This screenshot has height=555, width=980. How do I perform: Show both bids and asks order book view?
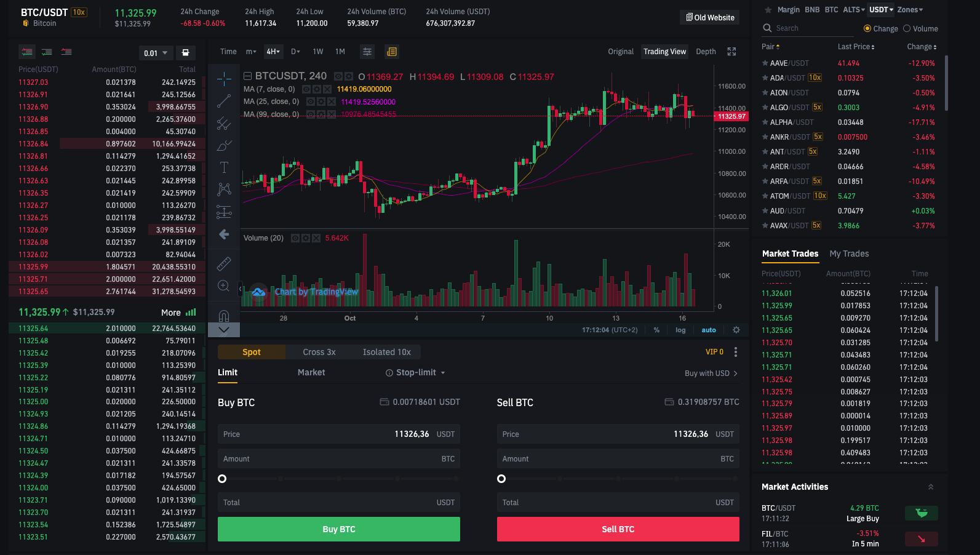(26, 52)
